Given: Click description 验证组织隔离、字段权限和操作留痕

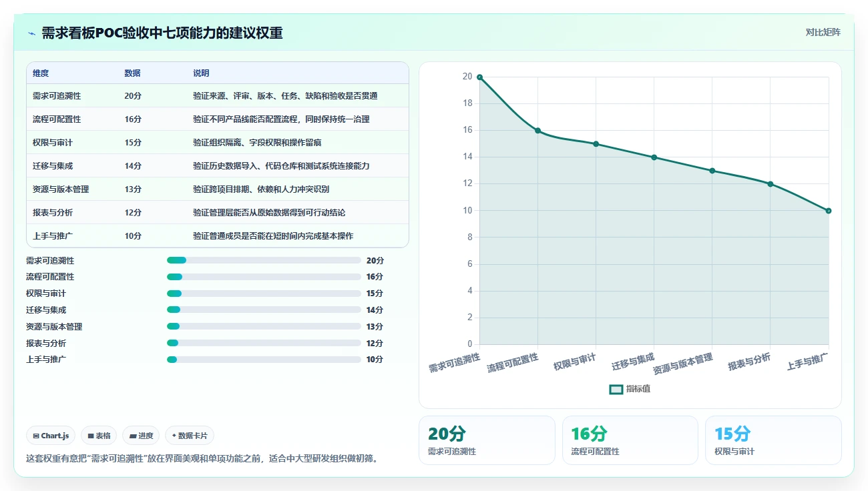Looking at the screenshot, I should [x=258, y=143].
